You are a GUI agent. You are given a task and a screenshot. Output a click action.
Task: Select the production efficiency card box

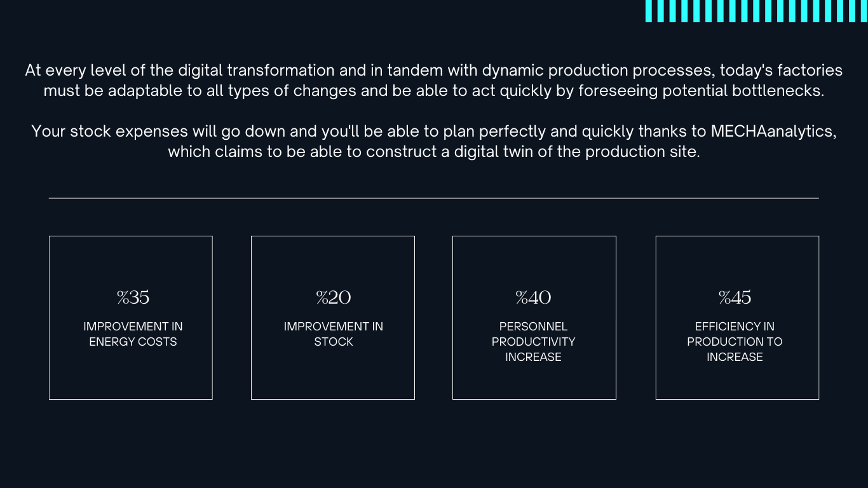(x=737, y=318)
